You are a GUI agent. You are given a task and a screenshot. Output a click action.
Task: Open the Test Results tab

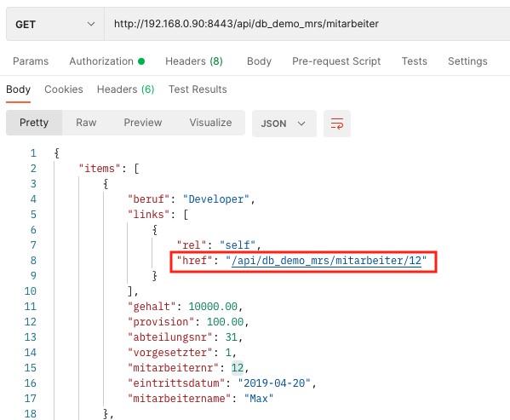point(198,89)
